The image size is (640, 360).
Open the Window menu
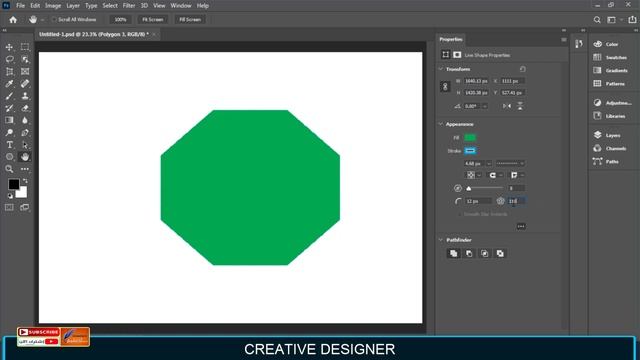tap(181, 6)
